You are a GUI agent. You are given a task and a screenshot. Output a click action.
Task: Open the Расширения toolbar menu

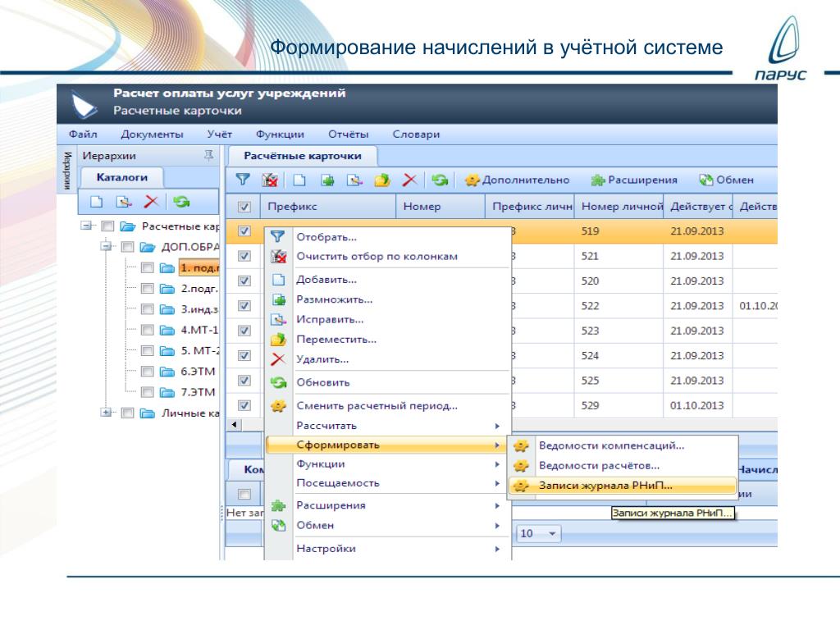tap(634, 180)
